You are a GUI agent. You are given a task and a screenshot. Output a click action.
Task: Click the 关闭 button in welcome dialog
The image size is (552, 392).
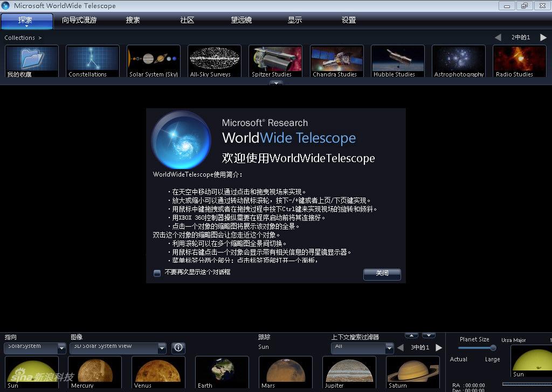pyautogui.click(x=382, y=274)
